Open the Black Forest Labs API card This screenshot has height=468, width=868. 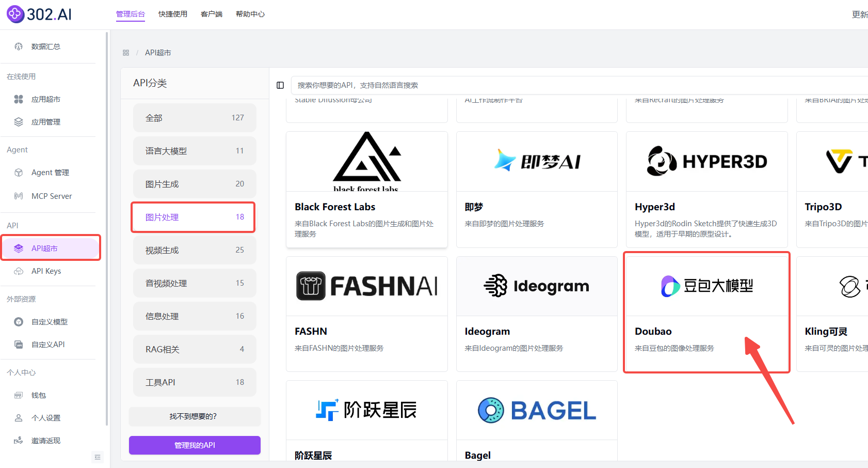click(x=367, y=190)
